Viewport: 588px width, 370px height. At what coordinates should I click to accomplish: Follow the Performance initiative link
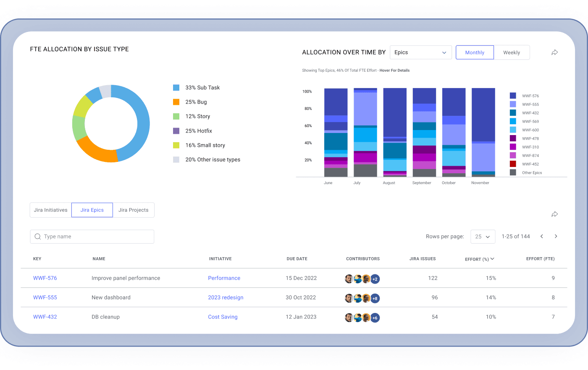click(224, 278)
